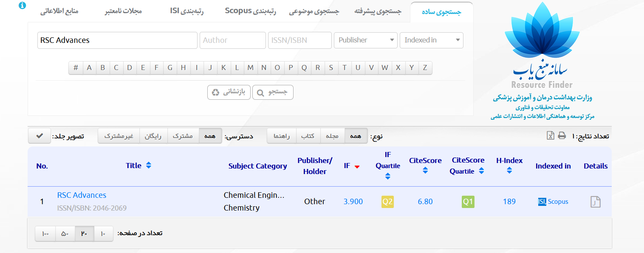644x253 pixels.
Task: Click the ISI indexed badge
Action: 542,202
